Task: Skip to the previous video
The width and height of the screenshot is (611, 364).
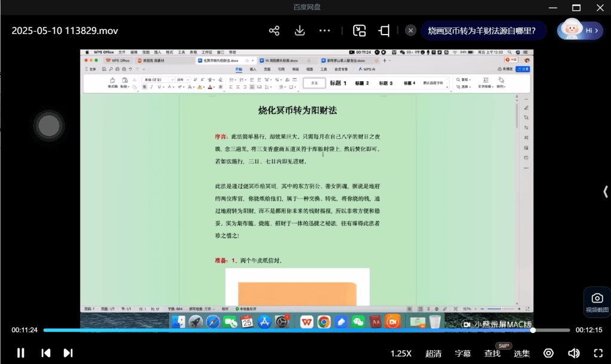Action: click(x=45, y=353)
